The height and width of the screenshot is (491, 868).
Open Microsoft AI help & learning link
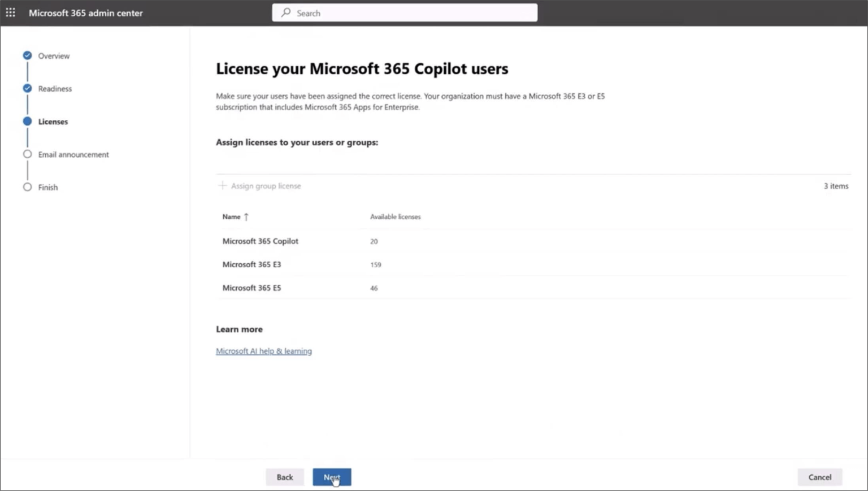tap(263, 351)
